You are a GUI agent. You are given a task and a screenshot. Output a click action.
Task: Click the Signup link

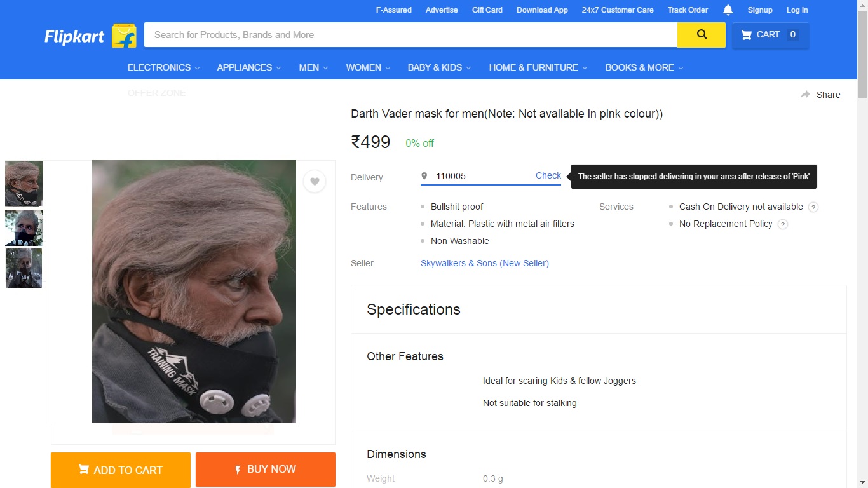tap(760, 10)
